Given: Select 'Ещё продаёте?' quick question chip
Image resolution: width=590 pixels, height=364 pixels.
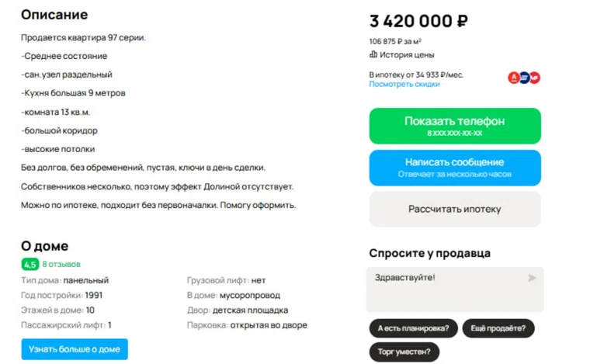Looking at the screenshot, I should [498, 328].
